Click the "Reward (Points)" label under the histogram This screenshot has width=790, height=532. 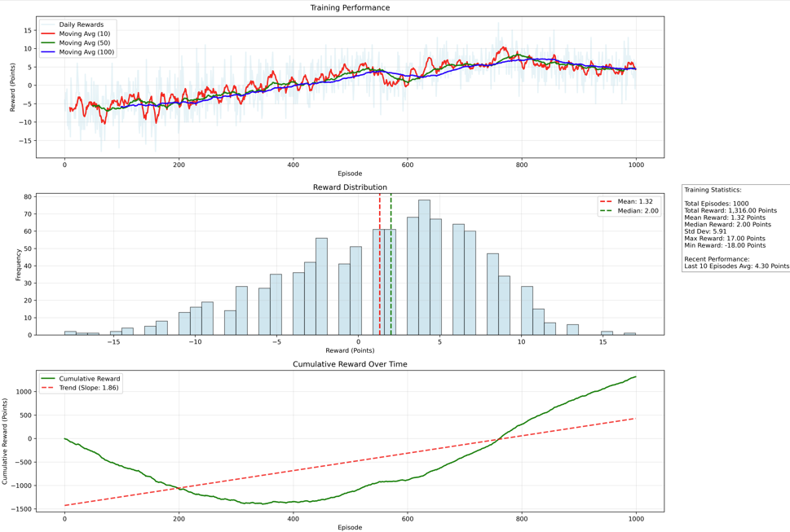[x=350, y=350]
